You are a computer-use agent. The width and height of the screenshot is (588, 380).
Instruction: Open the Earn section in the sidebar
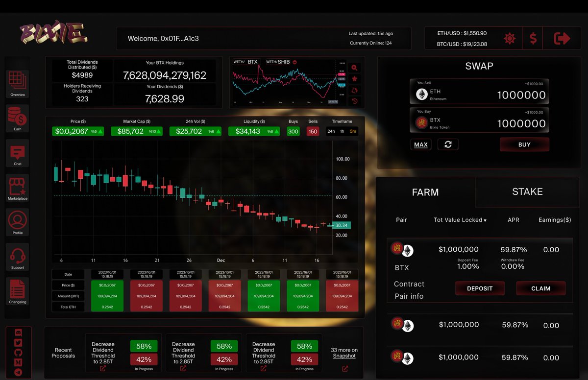pos(18,119)
